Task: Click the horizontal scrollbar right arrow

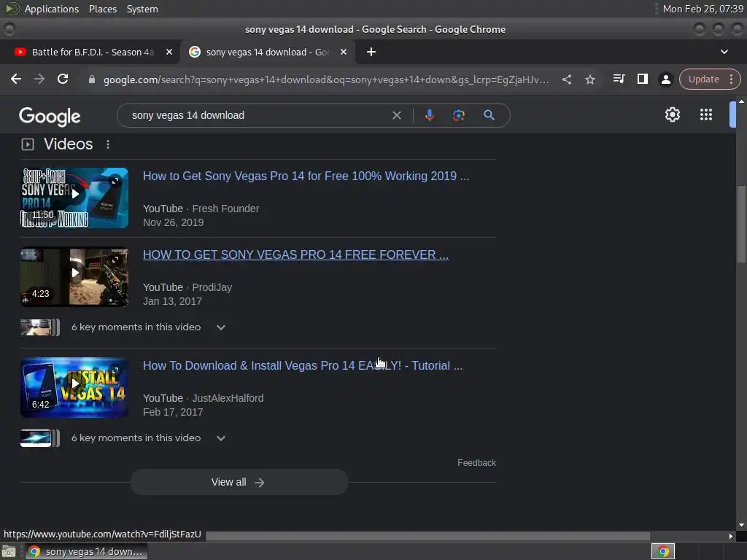Action: 731,536
